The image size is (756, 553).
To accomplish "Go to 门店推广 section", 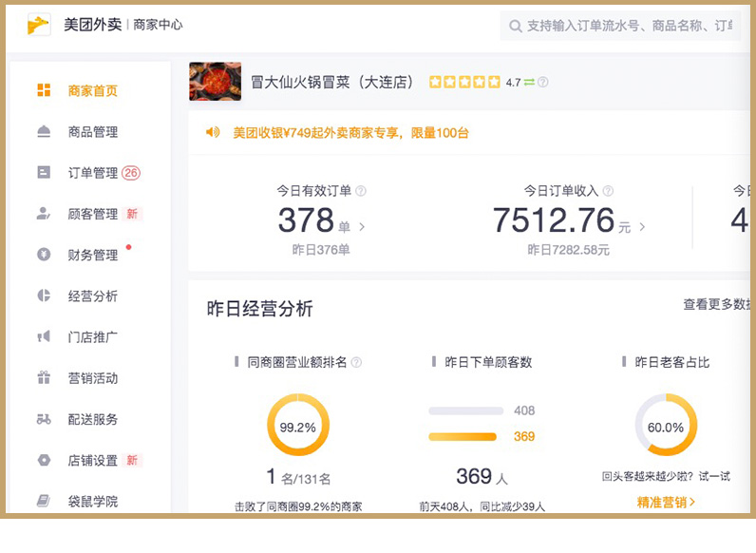I will [93, 336].
